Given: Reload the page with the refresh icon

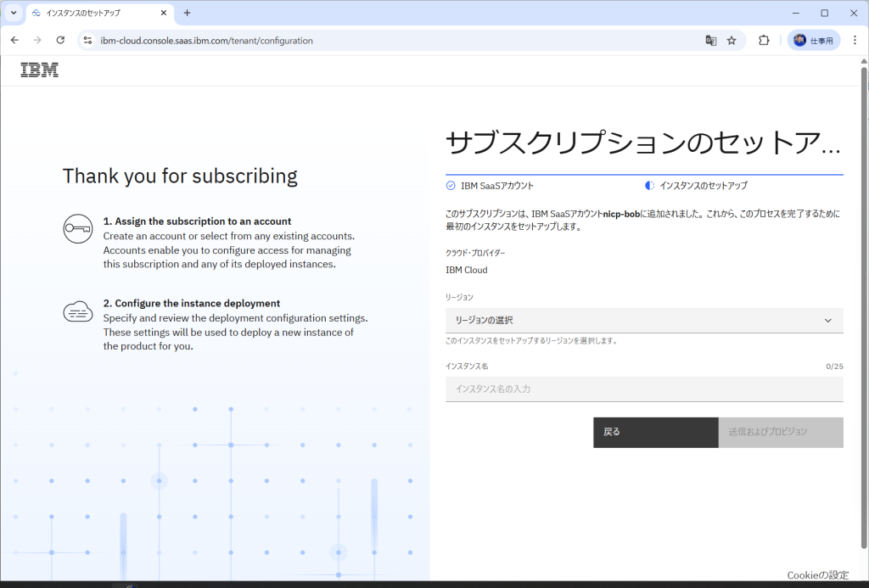Looking at the screenshot, I should (x=60, y=40).
